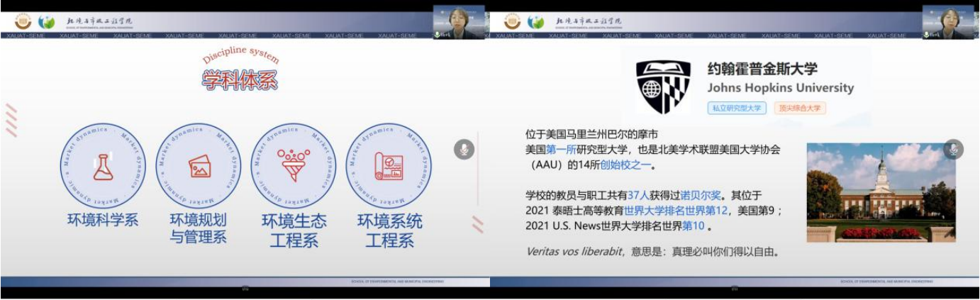Select the blueprint chart icon above 环境系统工程系
The image size is (980, 300).
[389, 167]
